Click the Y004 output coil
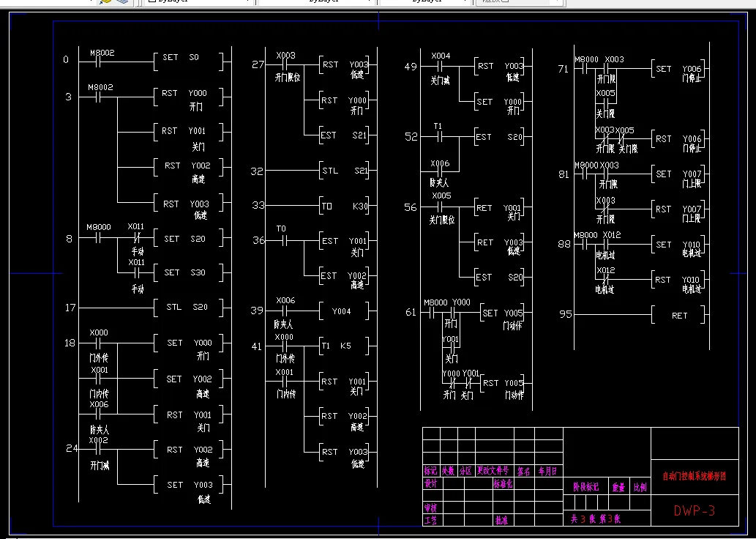Screen dimensions: 756x539 coord(344,311)
